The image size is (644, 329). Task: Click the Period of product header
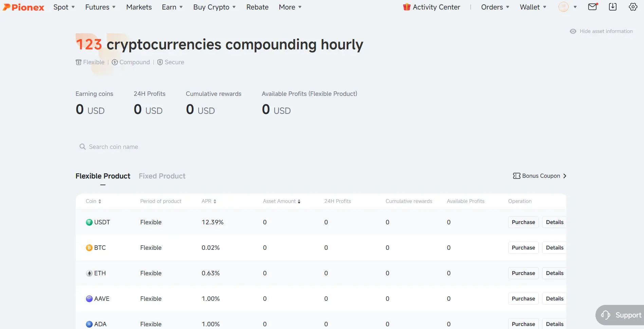[161, 201]
